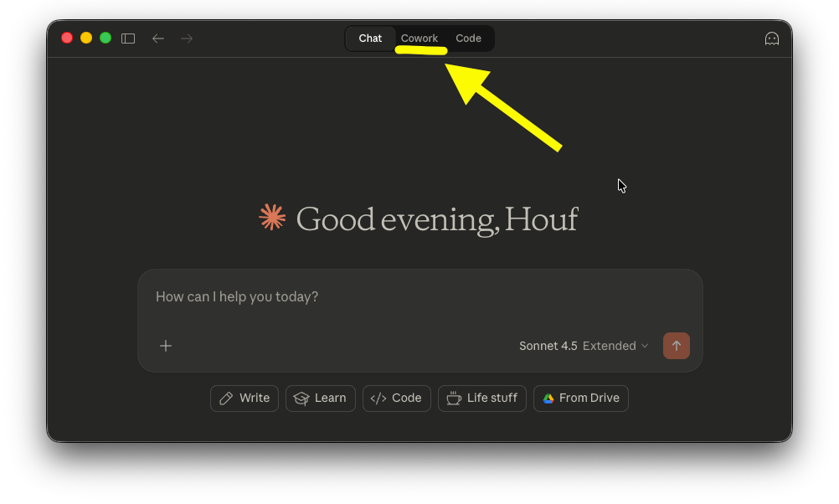Click the forward navigation arrow
This screenshot has height=504, width=839.
coord(186,38)
